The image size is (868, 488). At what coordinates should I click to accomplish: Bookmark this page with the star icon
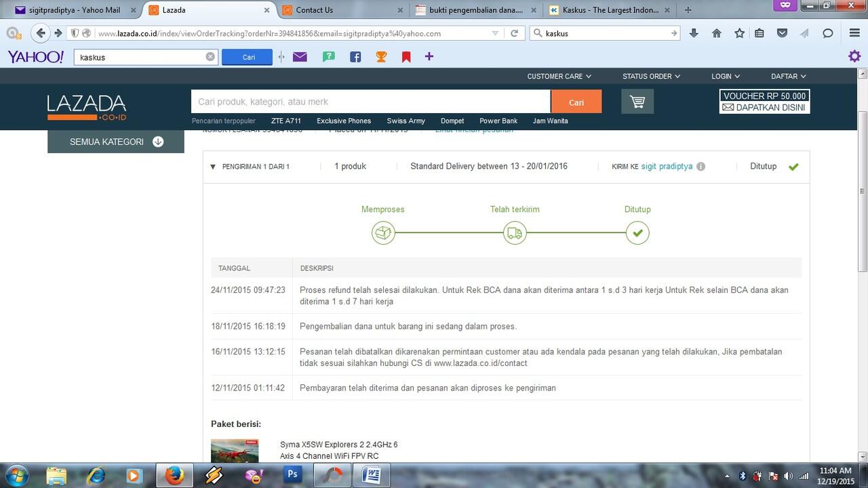pos(739,33)
